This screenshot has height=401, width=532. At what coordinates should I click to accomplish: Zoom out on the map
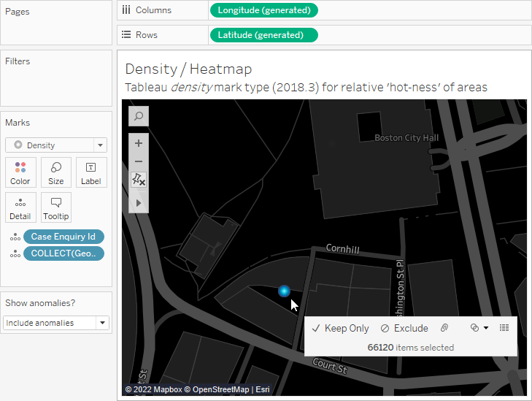click(139, 161)
